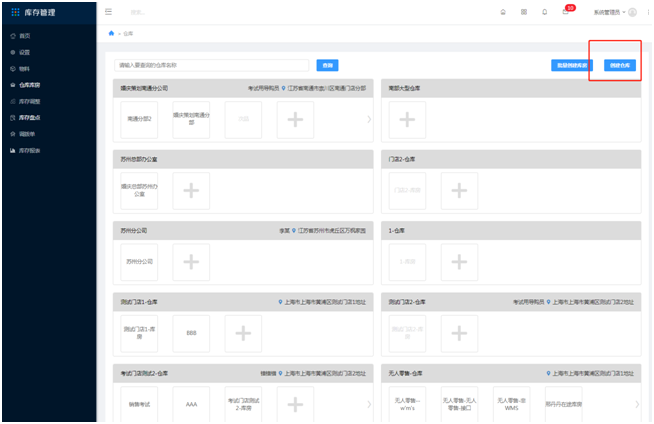654x424 pixels.
Task: Click the blue home icon in breadcrumb
Action: pos(111,33)
